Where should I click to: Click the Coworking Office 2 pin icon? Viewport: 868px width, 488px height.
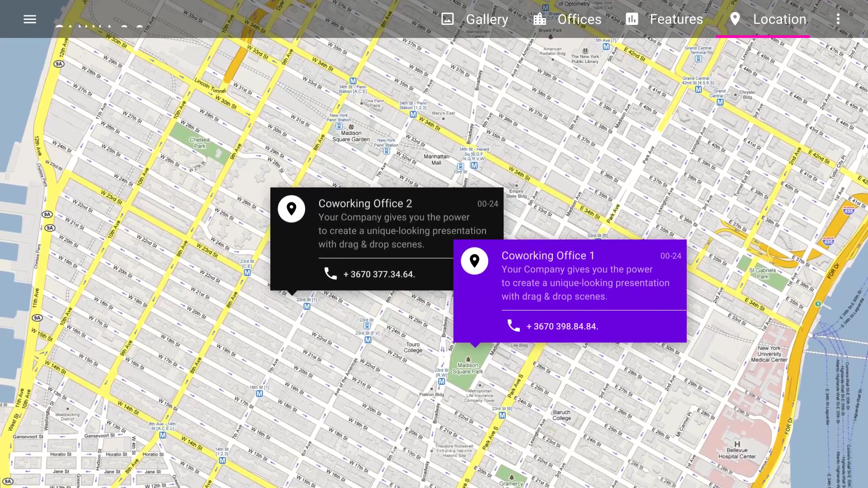click(292, 209)
